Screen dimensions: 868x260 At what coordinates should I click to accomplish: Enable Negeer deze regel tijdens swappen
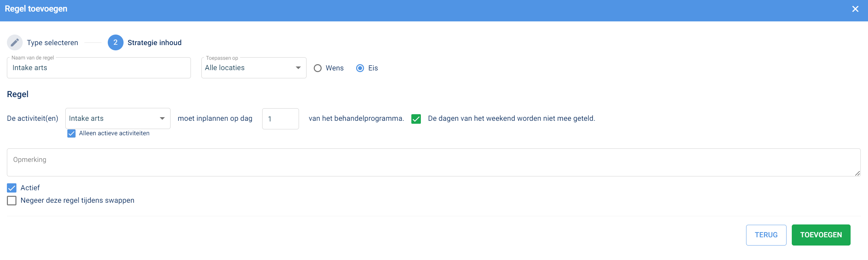click(x=12, y=200)
